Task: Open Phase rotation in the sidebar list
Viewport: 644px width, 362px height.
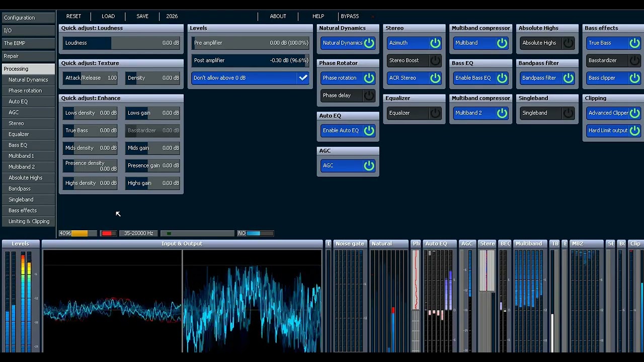Action: 28,90
